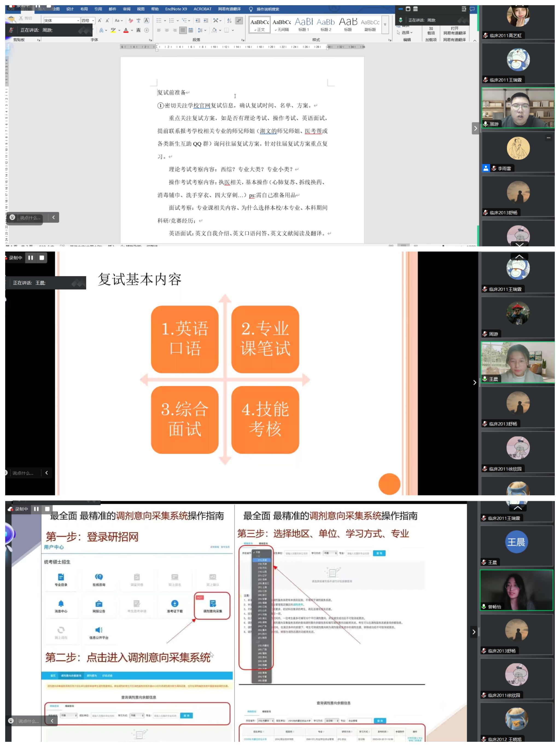Click the 4.技能考核 box on the slide
The width and height of the screenshot is (560, 747).
pyautogui.click(x=265, y=419)
